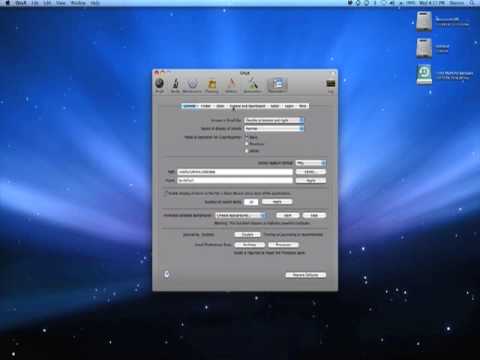Select the last radio button option
Image resolution: width=480 pixels, height=360 pixels.
(247, 151)
